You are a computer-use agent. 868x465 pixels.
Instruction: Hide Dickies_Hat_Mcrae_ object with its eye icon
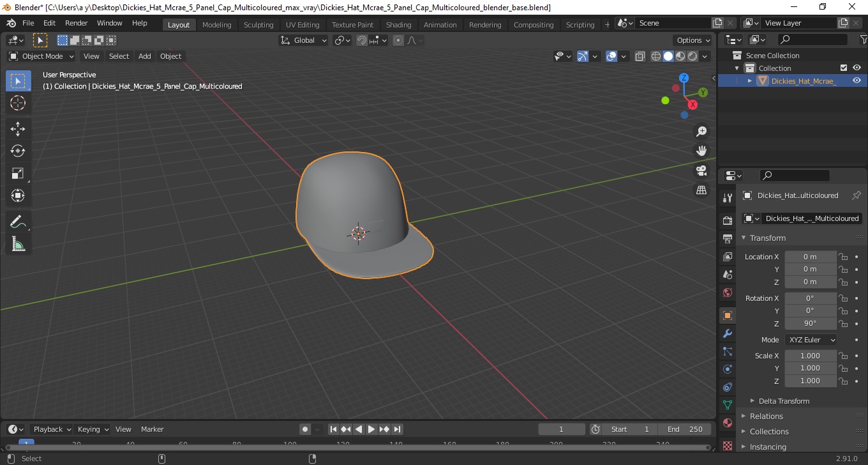(x=857, y=80)
